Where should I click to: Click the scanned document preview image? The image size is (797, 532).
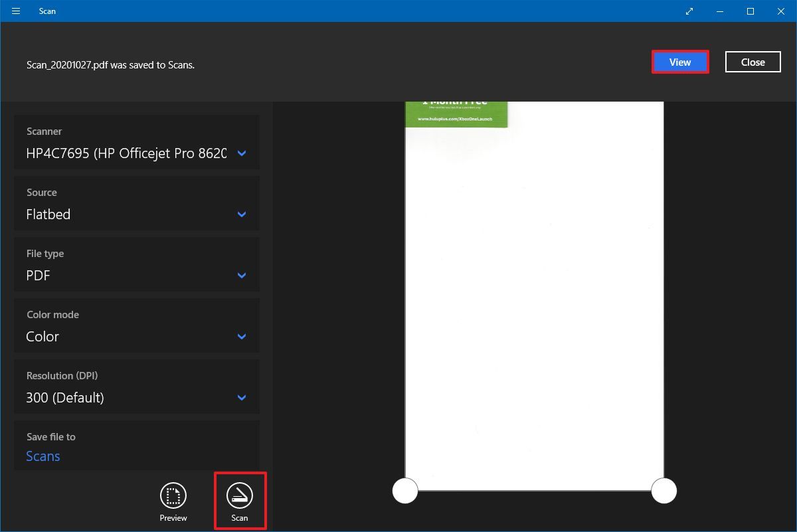click(x=535, y=292)
